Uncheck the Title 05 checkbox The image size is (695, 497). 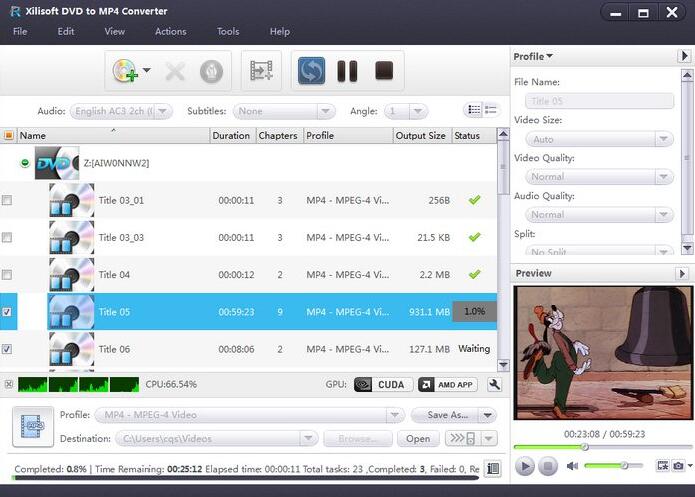click(7, 312)
